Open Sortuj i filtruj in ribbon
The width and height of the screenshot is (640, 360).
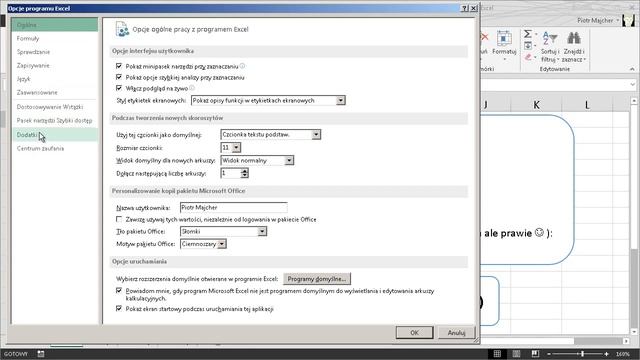point(550,47)
